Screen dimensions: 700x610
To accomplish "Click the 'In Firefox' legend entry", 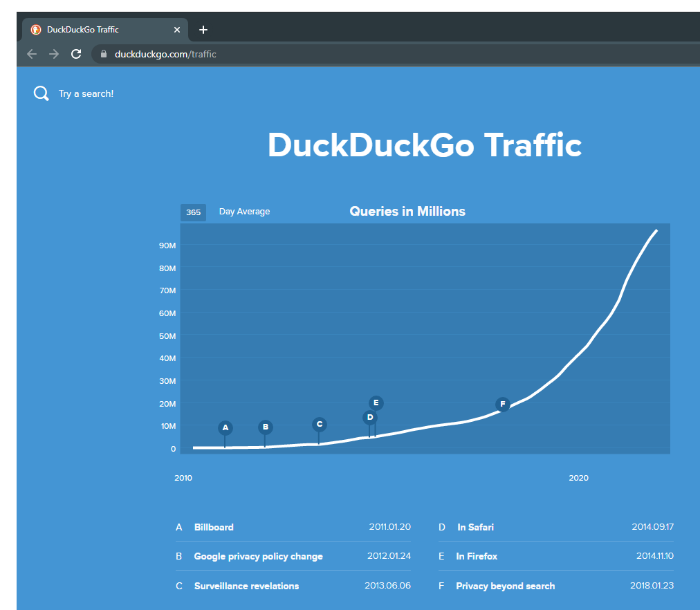I will point(477,557).
